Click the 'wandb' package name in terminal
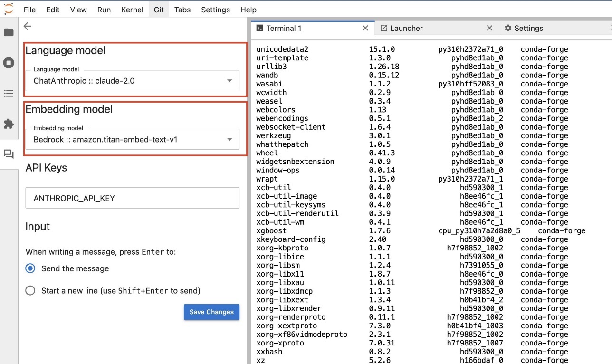The width and height of the screenshot is (612, 364). (x=267, y=75)
